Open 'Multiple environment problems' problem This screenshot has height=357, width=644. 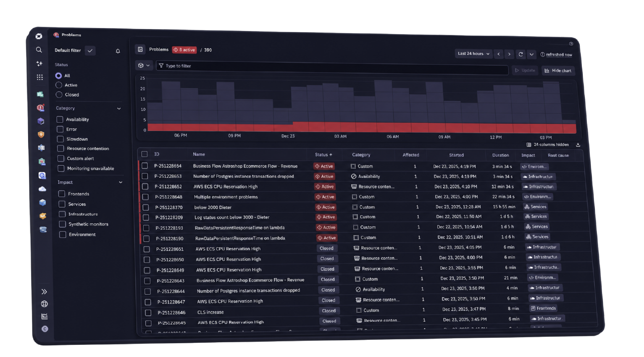point(226,197)
